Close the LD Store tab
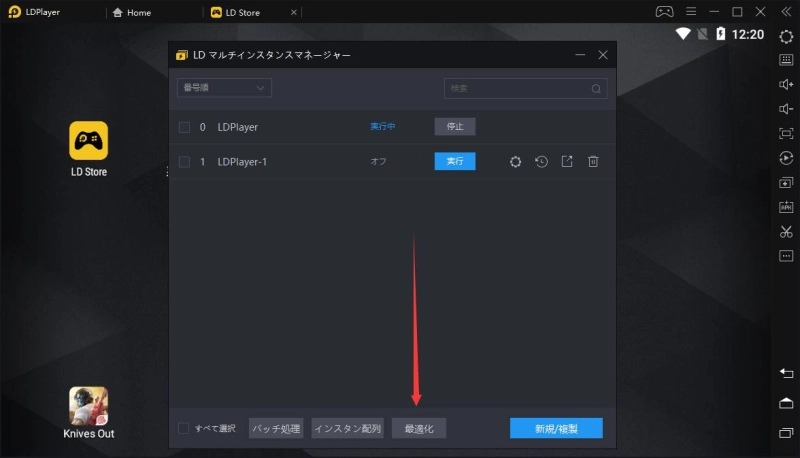Viewport: 800px width, 458px height. 293,12
